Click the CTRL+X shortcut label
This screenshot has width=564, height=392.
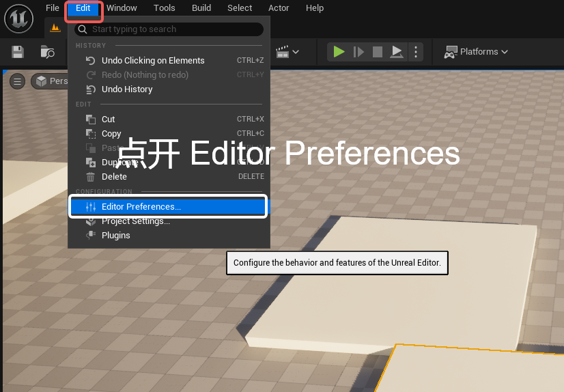[x=251, y=119]
